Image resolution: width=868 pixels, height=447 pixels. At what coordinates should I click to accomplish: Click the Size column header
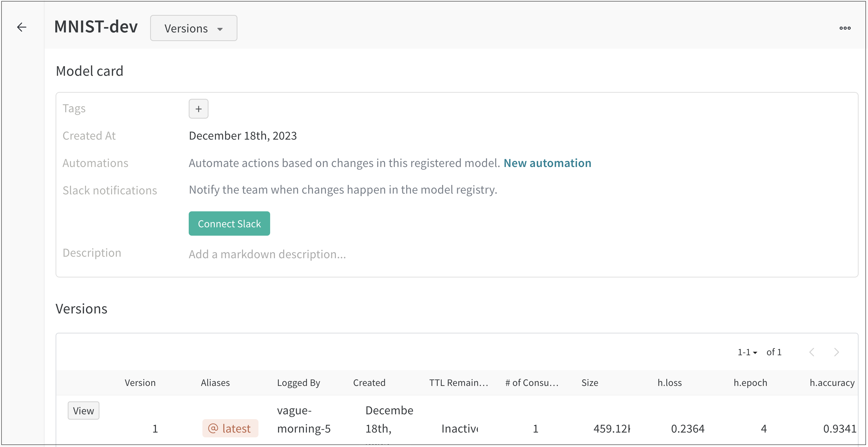589,383
